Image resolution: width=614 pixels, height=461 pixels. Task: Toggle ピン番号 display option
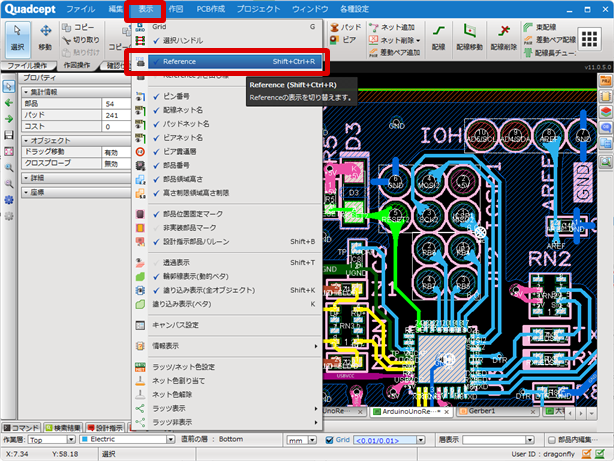tap(176, 95)
